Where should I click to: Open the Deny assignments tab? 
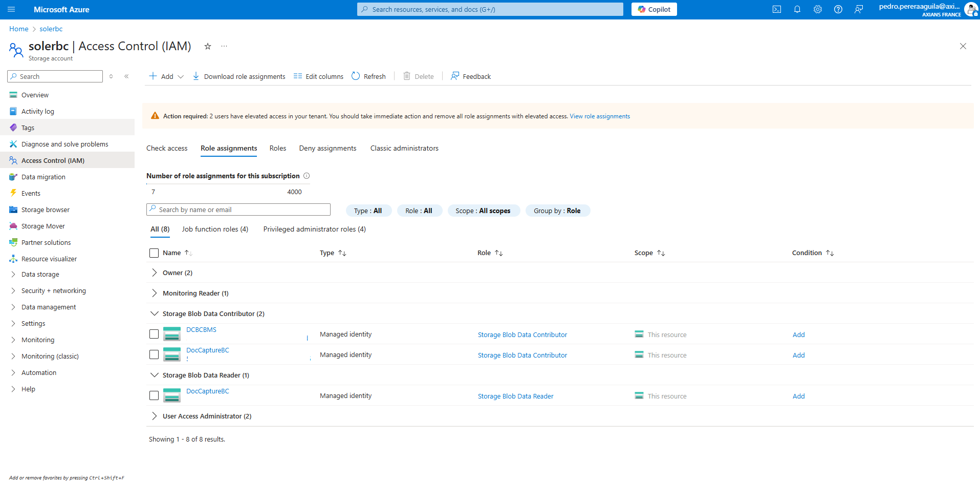coord(328,148)
